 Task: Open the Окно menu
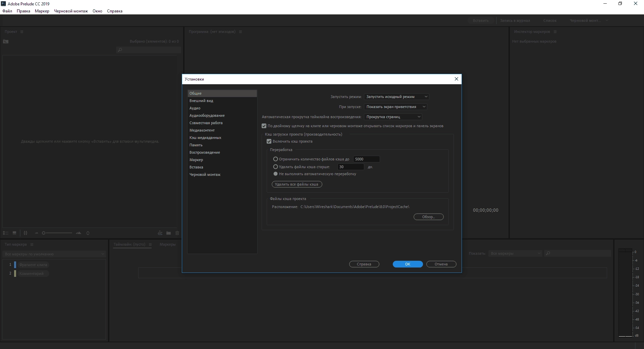[97, 11]
